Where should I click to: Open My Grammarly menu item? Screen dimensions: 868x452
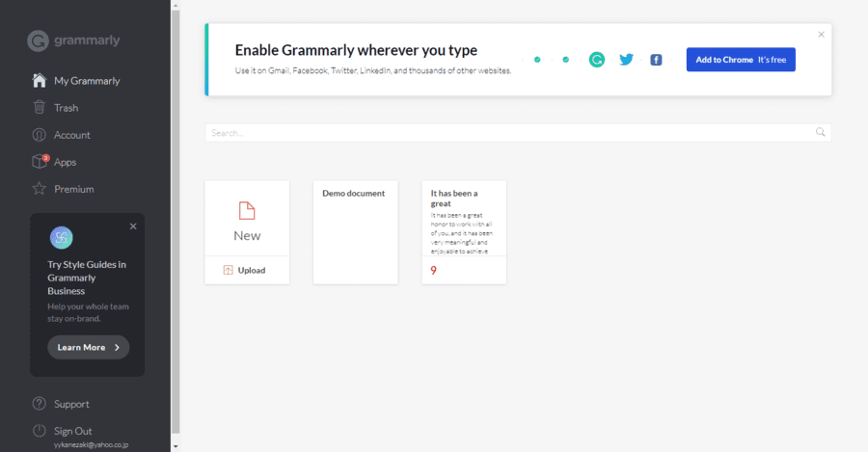tap(87, 81)
